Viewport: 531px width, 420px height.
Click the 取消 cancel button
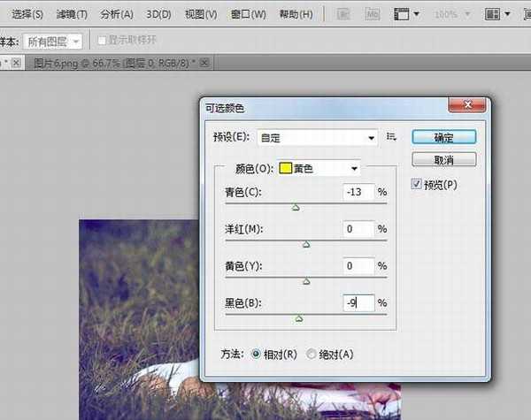443,160
